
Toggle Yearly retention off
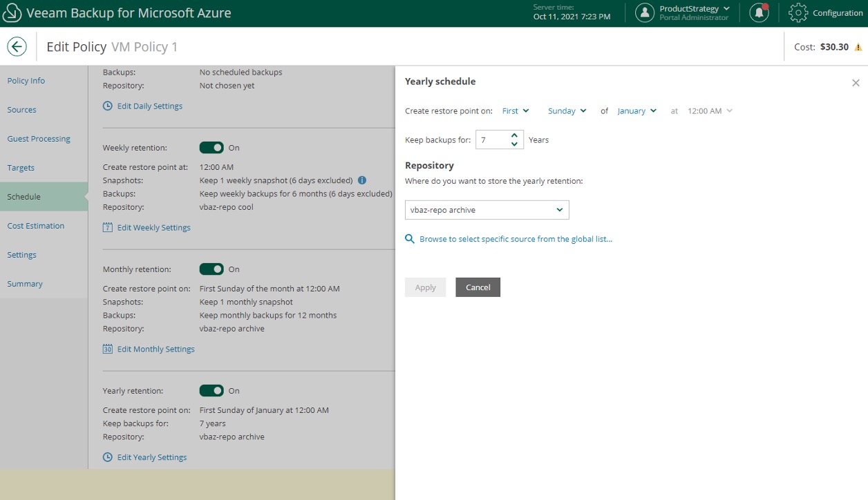[212, 390]
